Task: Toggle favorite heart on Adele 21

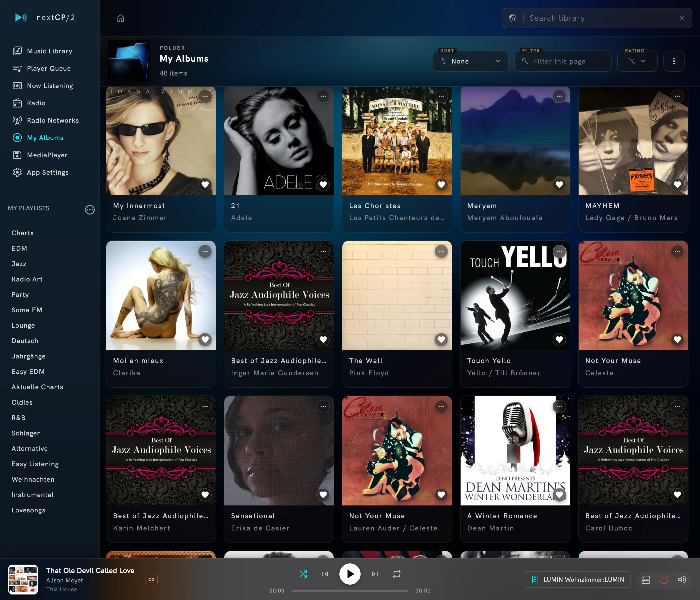Action: pos(323,185)
